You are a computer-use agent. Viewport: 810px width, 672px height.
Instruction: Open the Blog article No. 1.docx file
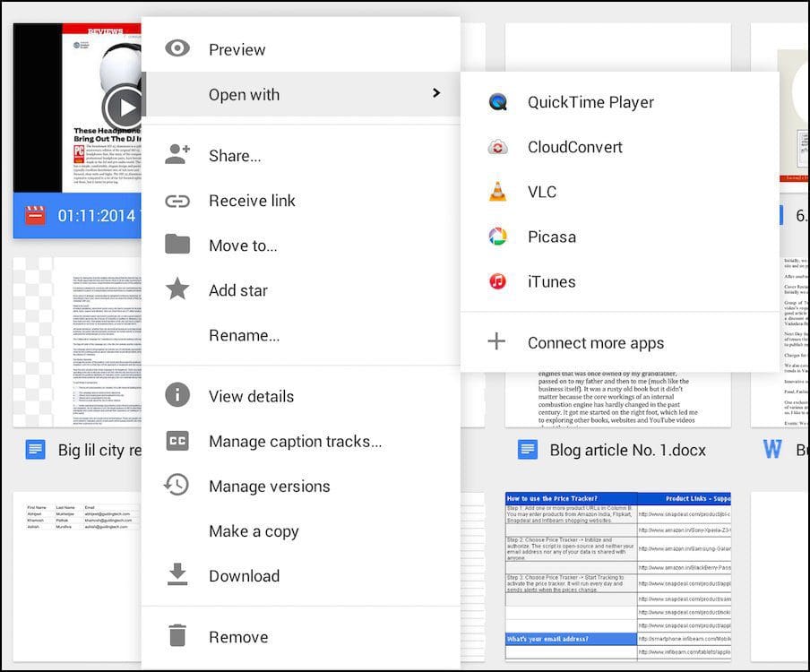coord(618,450)
